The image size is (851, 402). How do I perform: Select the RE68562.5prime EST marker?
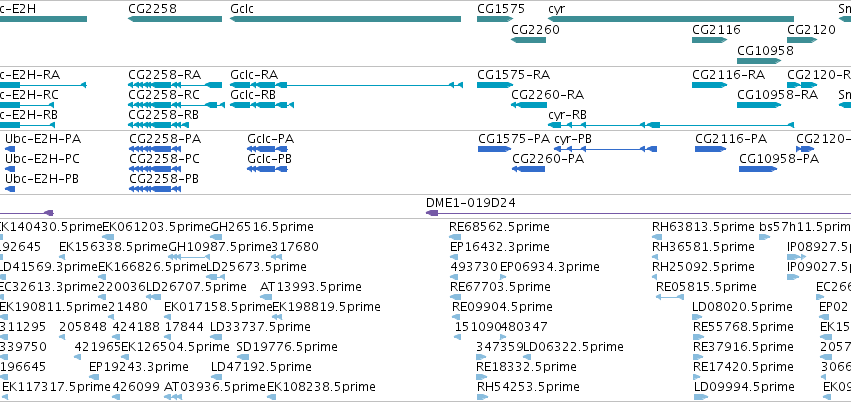point(455,237)
